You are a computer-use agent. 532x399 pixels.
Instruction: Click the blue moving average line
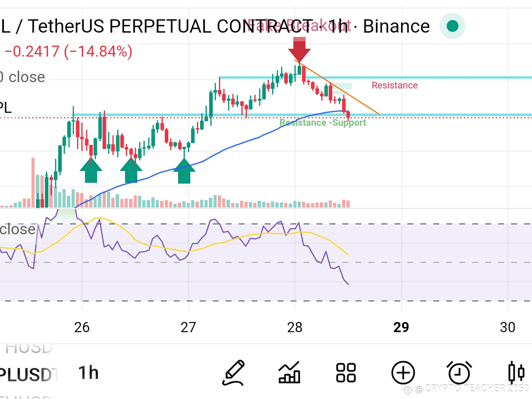click(256, 138)
